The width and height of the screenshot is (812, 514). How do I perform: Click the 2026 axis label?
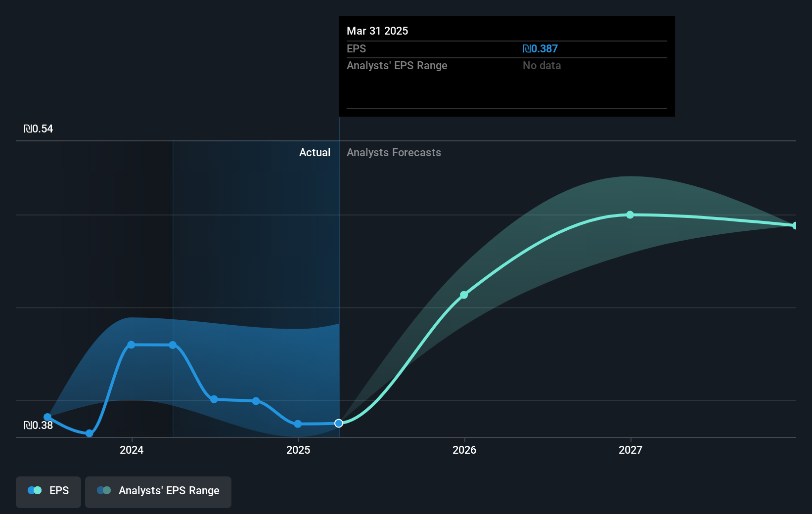(464, 450)
